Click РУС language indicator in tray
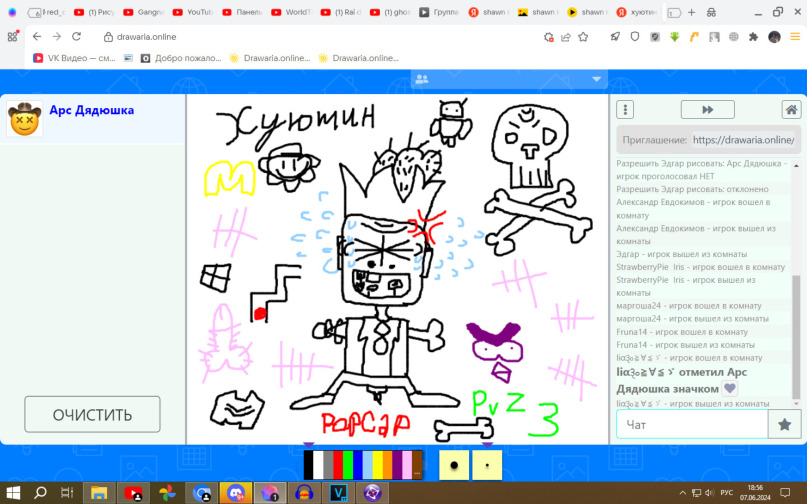Viewport: 807px width, 504px height. pos(726,493)
